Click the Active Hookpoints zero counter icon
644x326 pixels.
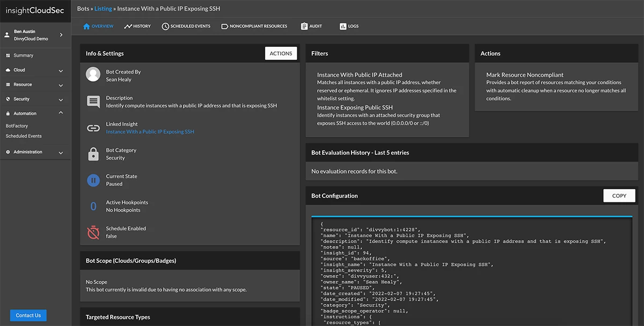[93, 206]
